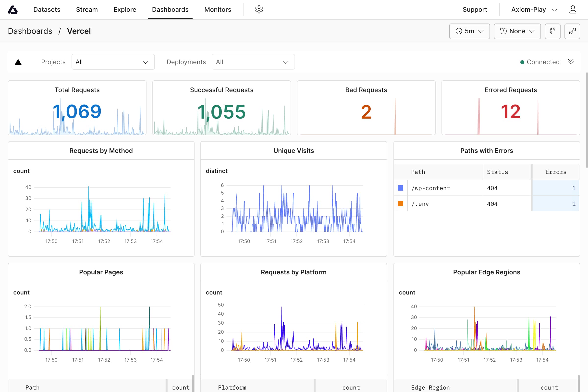Click the Total Requests 1,069 card

click(x=77, y=108)
